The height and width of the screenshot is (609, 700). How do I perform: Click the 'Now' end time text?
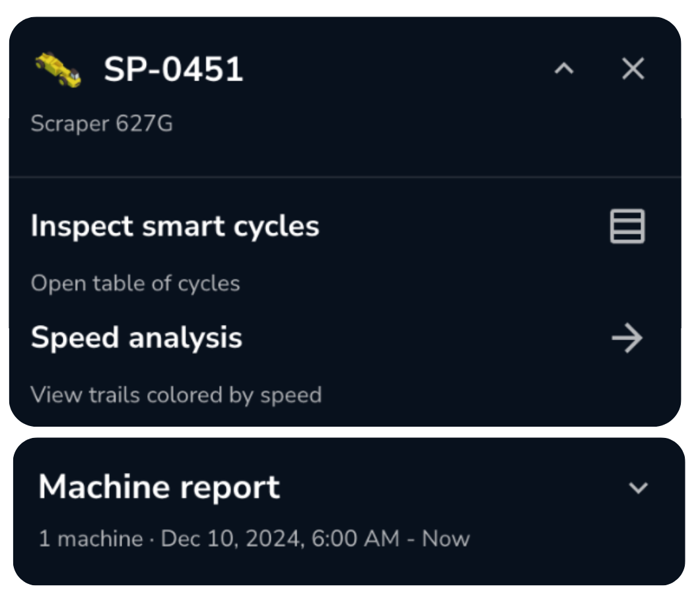point(446,538)
